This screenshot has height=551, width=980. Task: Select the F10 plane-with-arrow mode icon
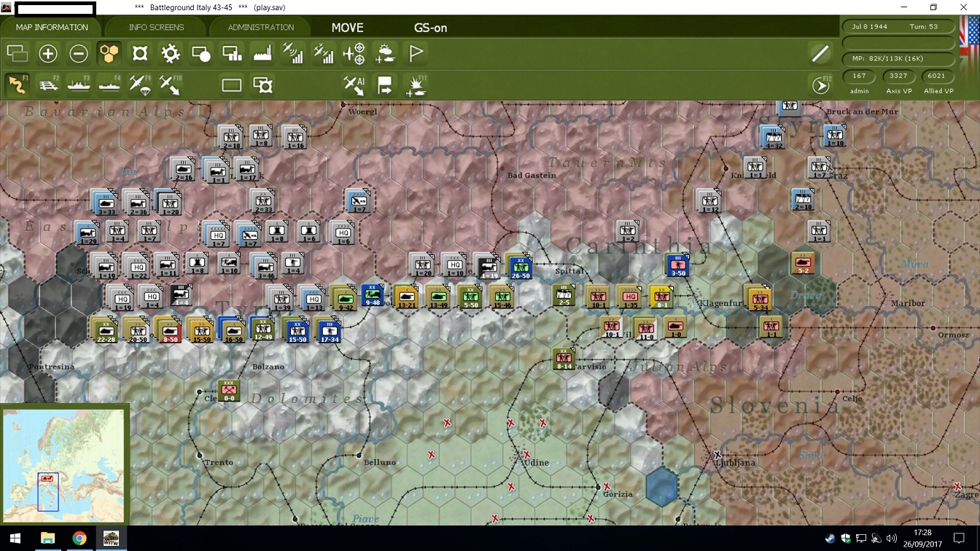[x=171, y=85]
